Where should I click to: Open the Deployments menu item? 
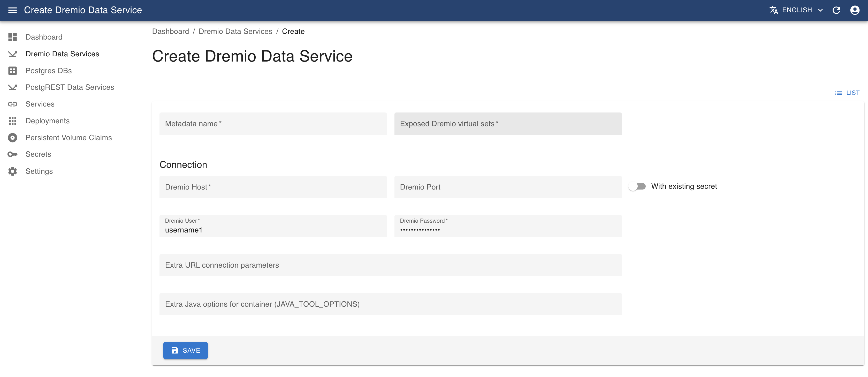click(x=74, y=121)
